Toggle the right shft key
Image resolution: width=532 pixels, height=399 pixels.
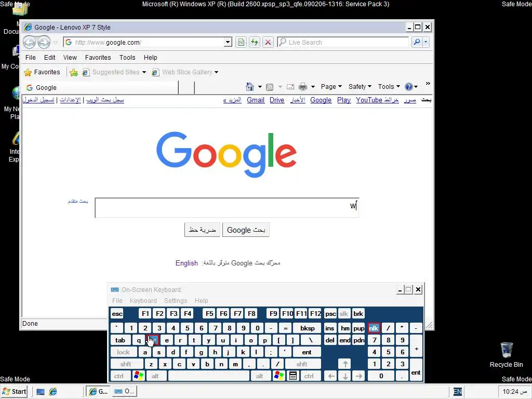click(302, 364)
